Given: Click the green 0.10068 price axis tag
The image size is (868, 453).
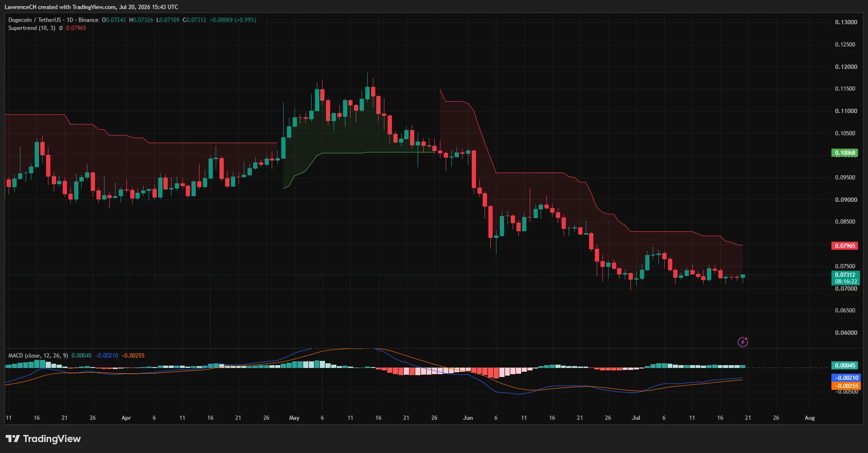Looking at the screenshot, I should tap(845, 153).
